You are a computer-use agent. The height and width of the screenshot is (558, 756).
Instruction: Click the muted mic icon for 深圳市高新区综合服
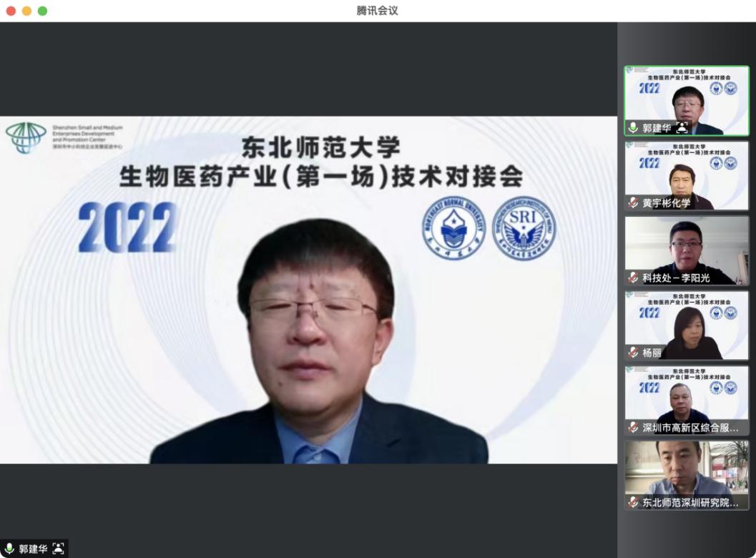[x=633, y=427]
